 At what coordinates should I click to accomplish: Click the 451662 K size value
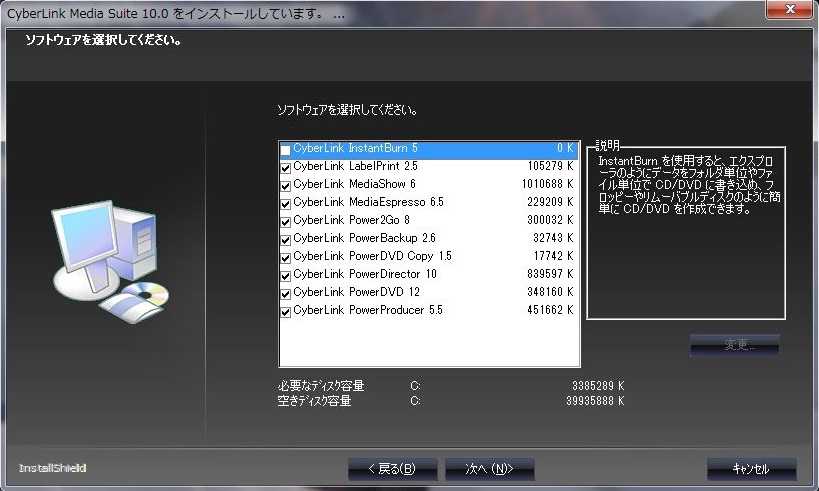[550, 310]
